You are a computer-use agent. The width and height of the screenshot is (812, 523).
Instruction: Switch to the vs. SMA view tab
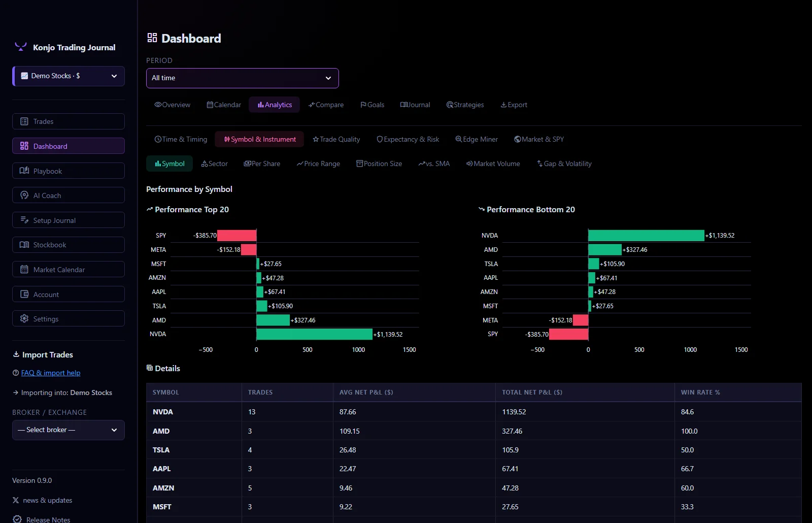(x=434, y=164)
